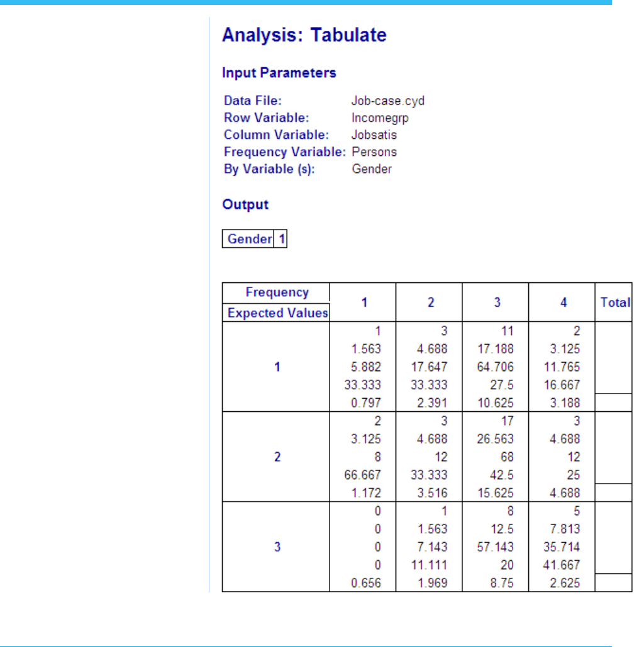Click the value "64.706"
The height and width of the screenshot is (647, 644).
(x=496, y=367)
